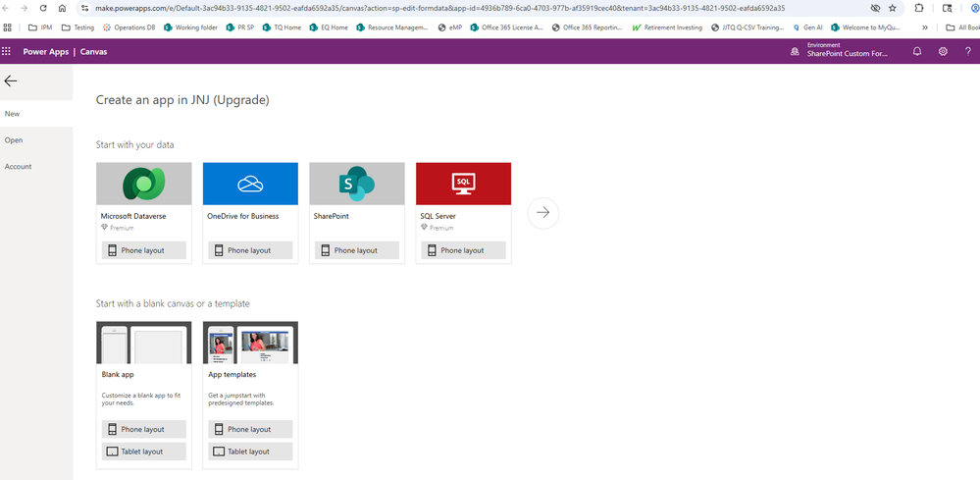Image resolution: width=980 pixels, height=480 pixels.
Task: Click the Microsoft Dataverse label text
Action: coord(133,216)
